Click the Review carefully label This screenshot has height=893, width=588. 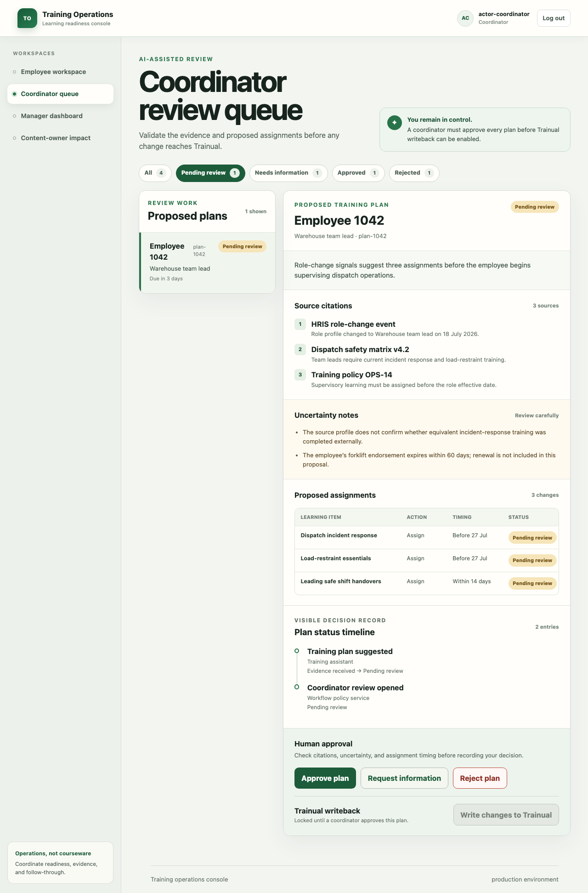point(537,415)
